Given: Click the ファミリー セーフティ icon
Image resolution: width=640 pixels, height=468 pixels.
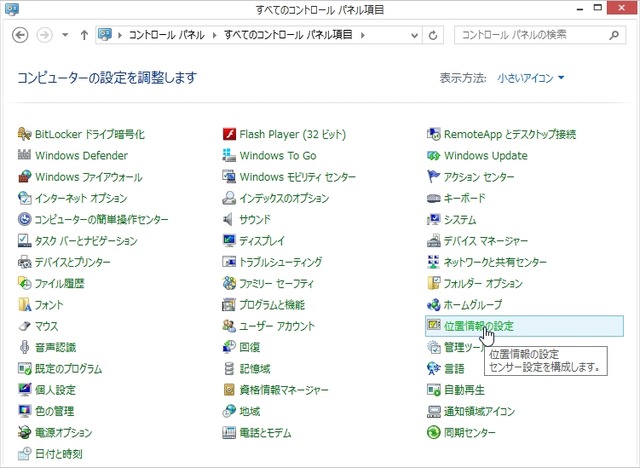Looking at the screenshot, I should 229,283.
